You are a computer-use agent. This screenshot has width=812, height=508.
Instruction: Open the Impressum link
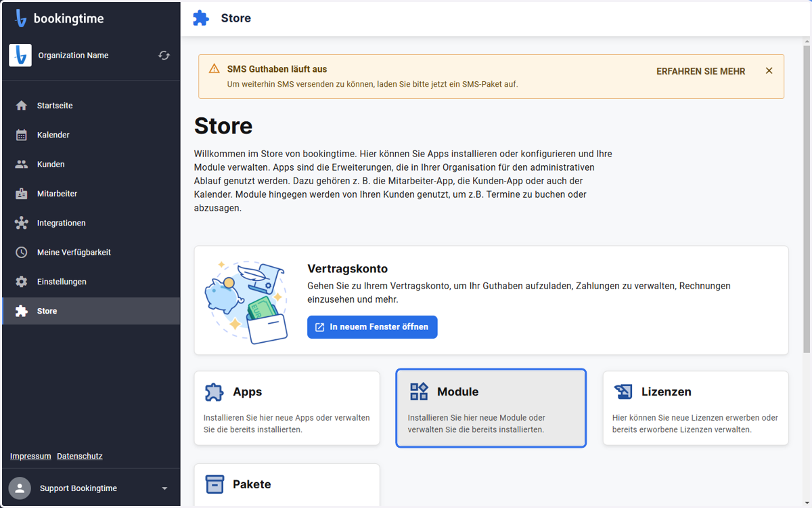30,456
